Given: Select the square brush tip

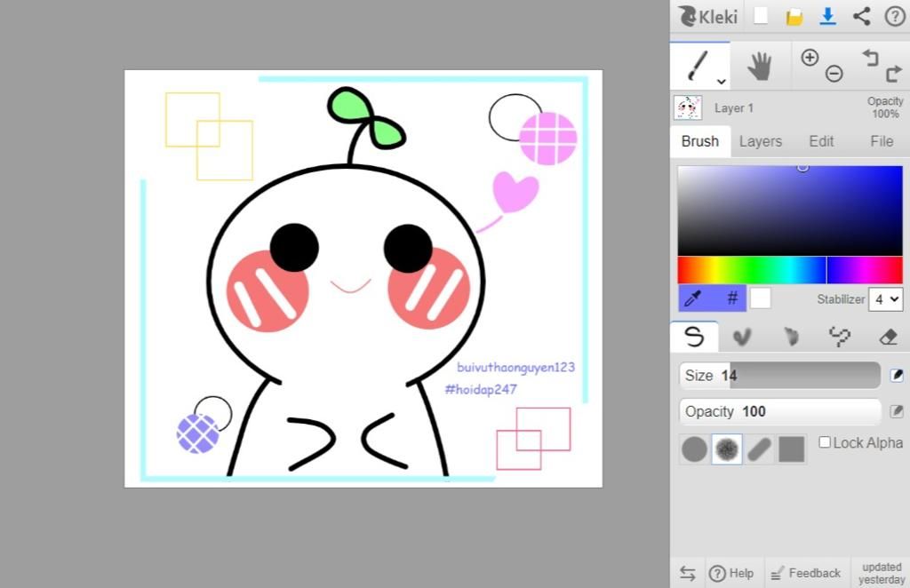Looking at the screenshot, I should tap(792, 449).
